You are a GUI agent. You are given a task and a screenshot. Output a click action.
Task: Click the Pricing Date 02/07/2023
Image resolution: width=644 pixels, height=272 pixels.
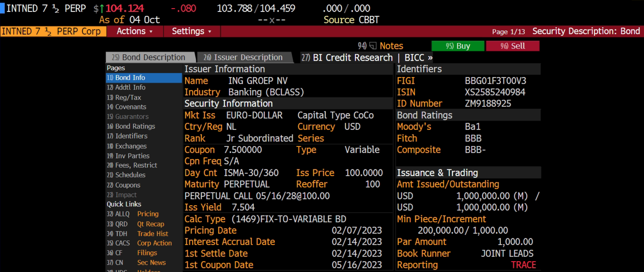click(357, 230)
